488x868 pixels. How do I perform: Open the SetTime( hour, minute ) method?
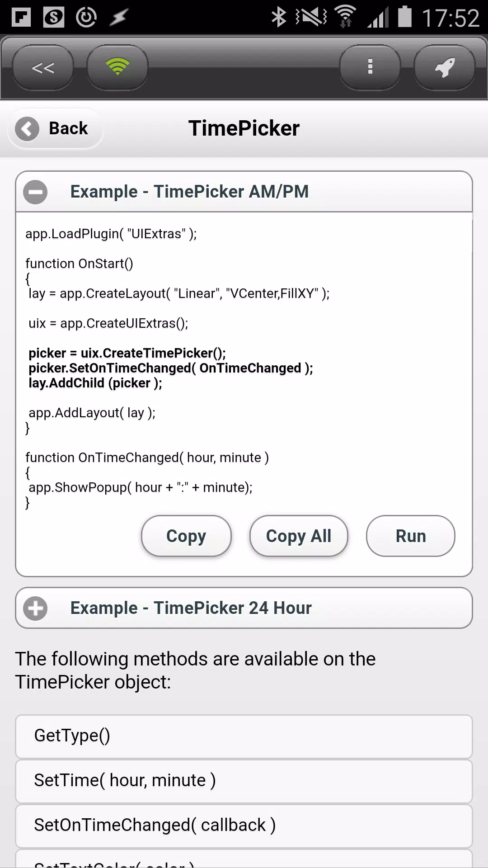tap(244, 781)
